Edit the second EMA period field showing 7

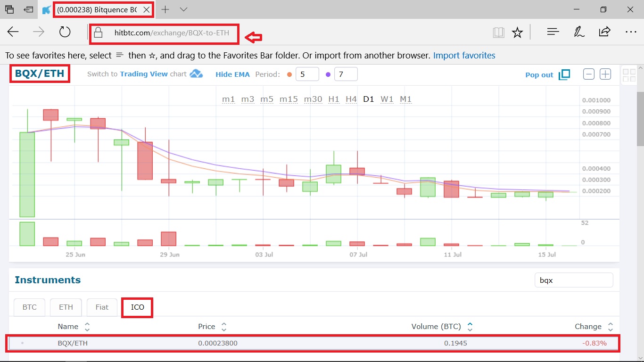pyautogui.click(x=346, y=74)
